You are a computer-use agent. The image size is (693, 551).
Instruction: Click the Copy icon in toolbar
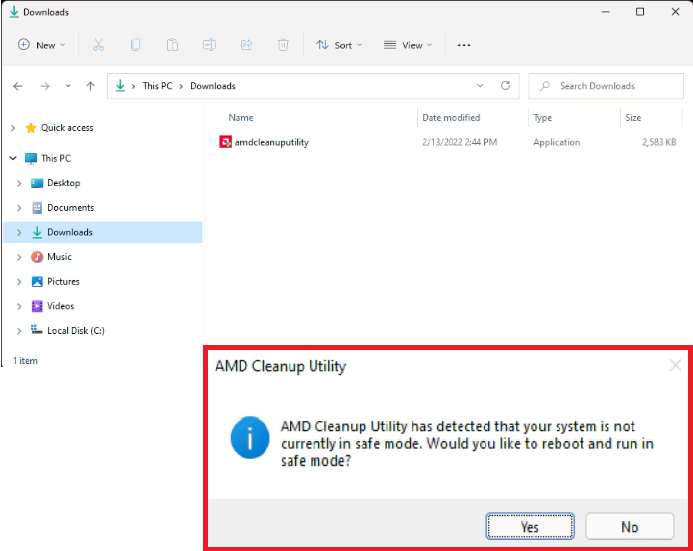(x=135, y=45)
